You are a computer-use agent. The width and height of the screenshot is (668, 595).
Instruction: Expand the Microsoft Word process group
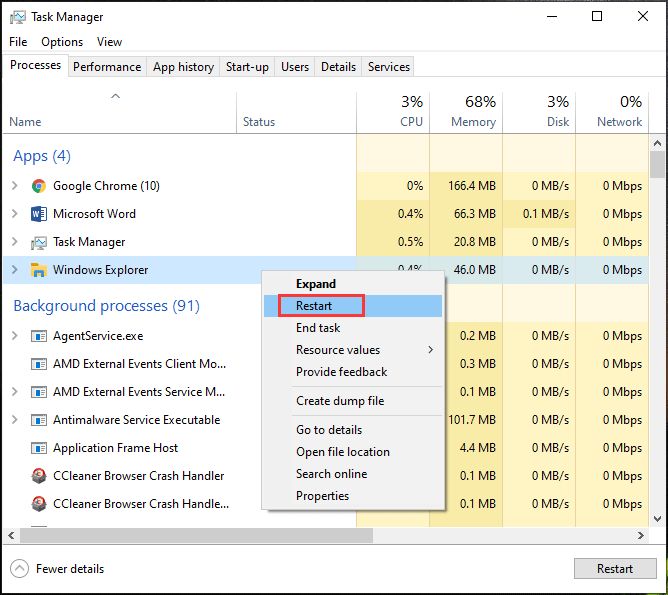click(14, 214)
